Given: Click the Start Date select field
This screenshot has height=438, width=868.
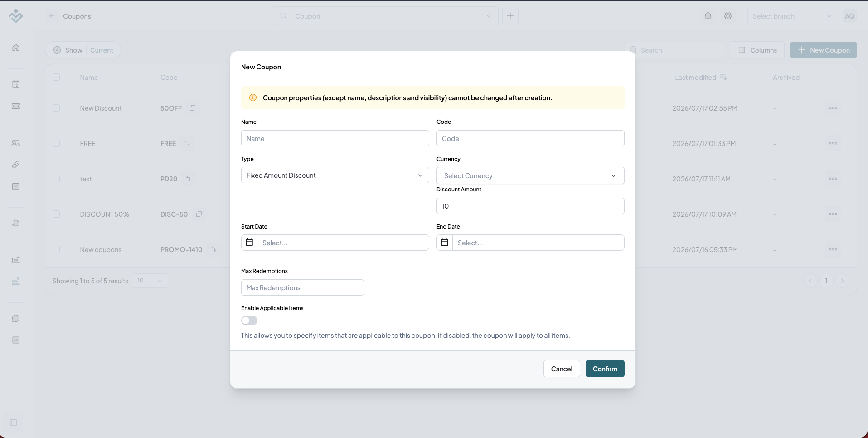Looking at the screenshot, I should (343, 243).
